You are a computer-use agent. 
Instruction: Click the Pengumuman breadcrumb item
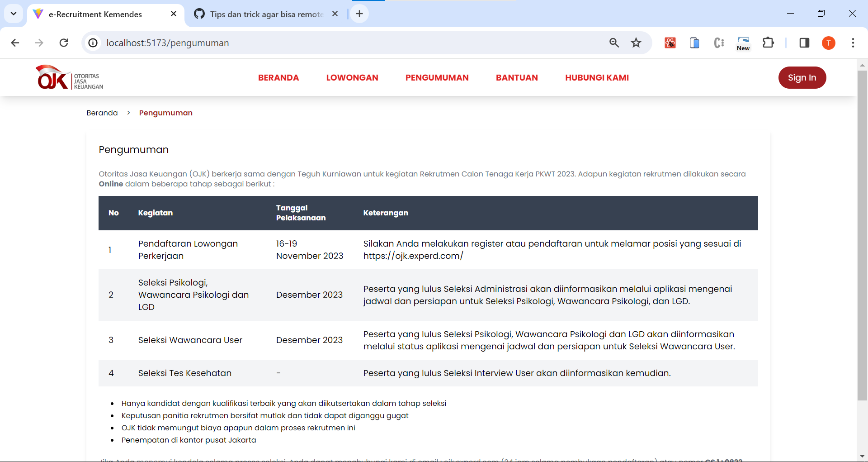tap(166, 113)
